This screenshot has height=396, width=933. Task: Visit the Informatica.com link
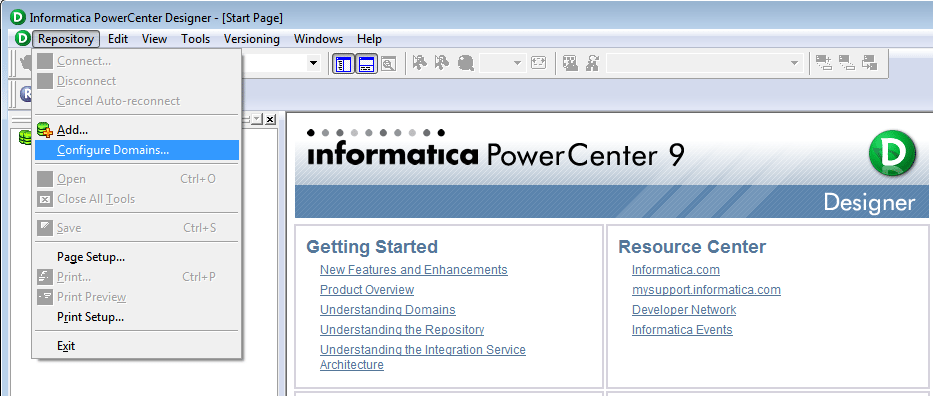point(676,270)
